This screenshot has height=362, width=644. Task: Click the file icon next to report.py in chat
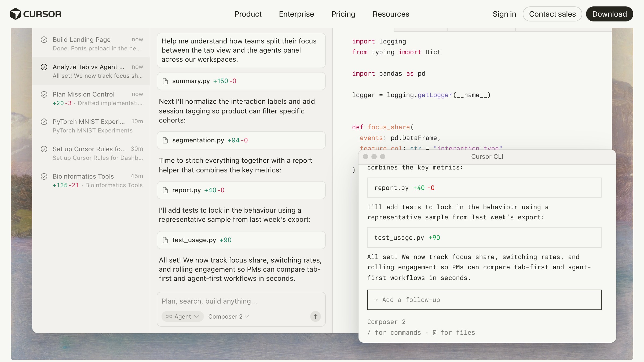165,190
